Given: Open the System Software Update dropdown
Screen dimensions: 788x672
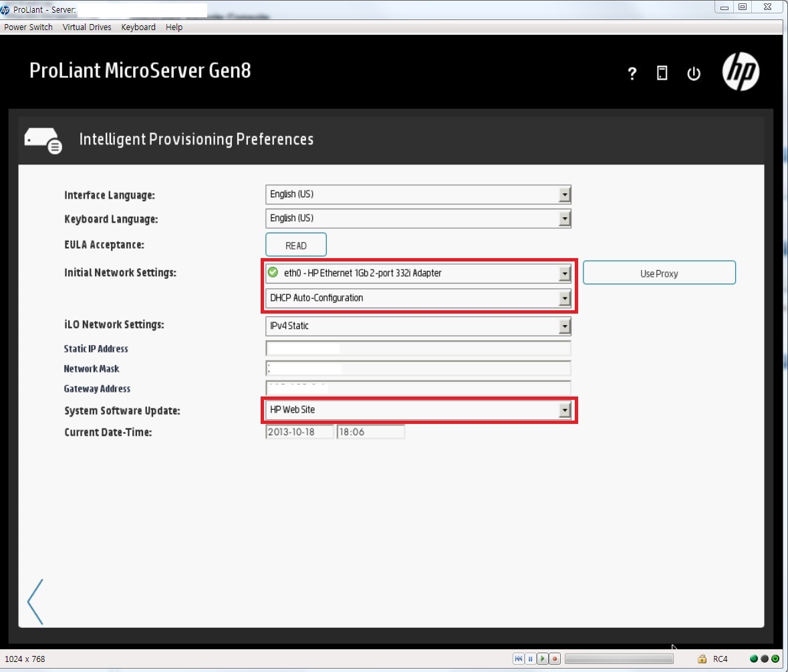Looking at the screenshot, I should coord(418,410).
